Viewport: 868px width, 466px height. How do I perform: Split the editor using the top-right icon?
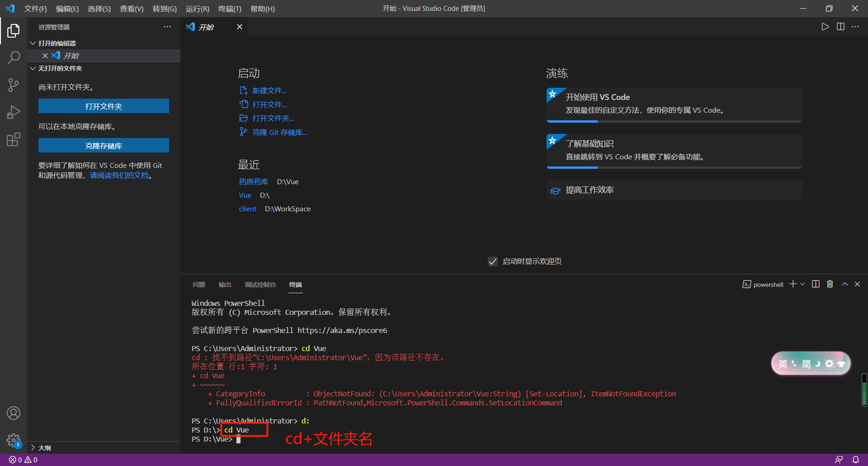[x=840, y=27]
